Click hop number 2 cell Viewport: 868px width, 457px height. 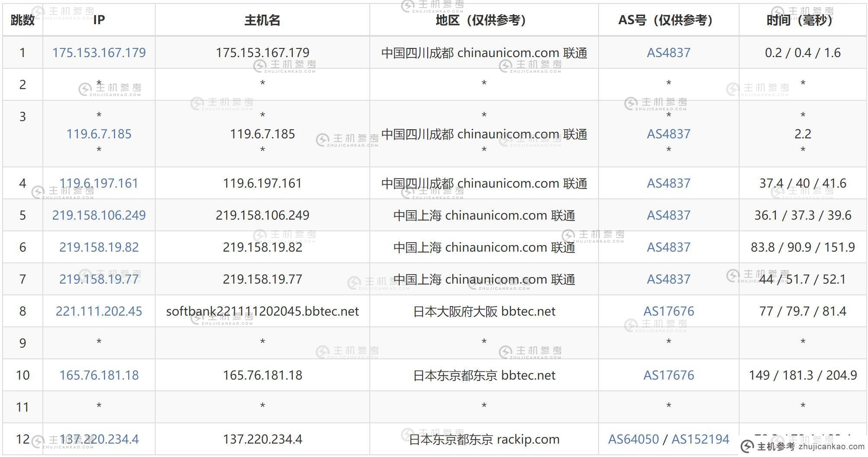click(22, 85)
